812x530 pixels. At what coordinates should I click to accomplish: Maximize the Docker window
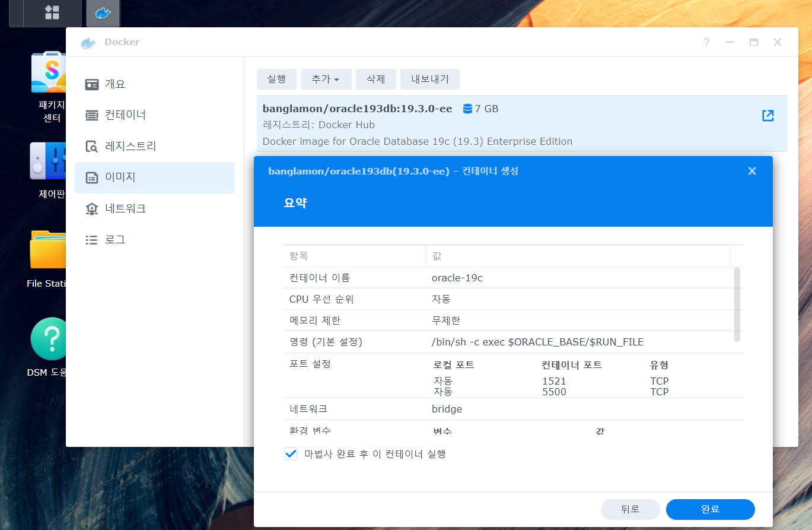coord(754,42)
